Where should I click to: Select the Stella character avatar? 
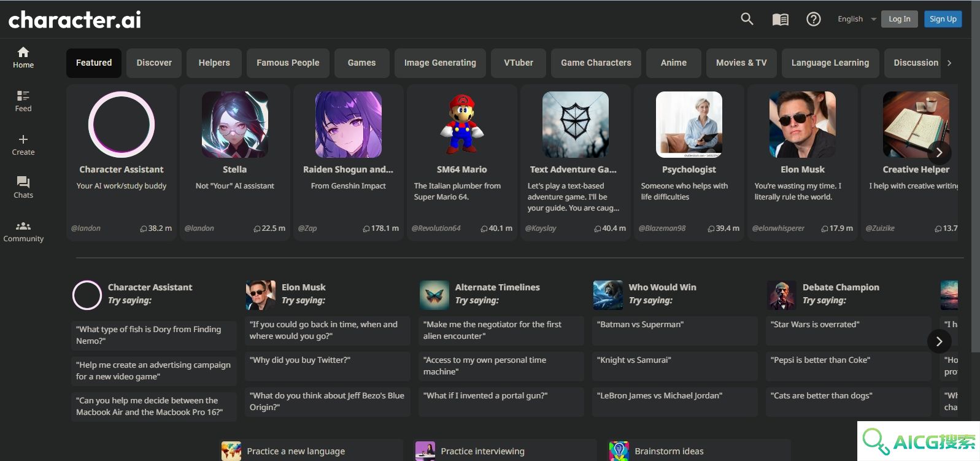[235, 125]
